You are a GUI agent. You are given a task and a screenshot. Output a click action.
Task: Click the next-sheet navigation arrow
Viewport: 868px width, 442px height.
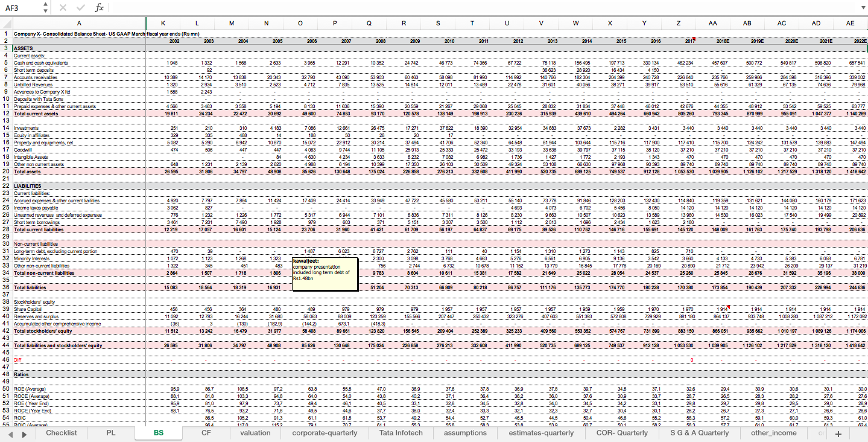click(23, 433)
